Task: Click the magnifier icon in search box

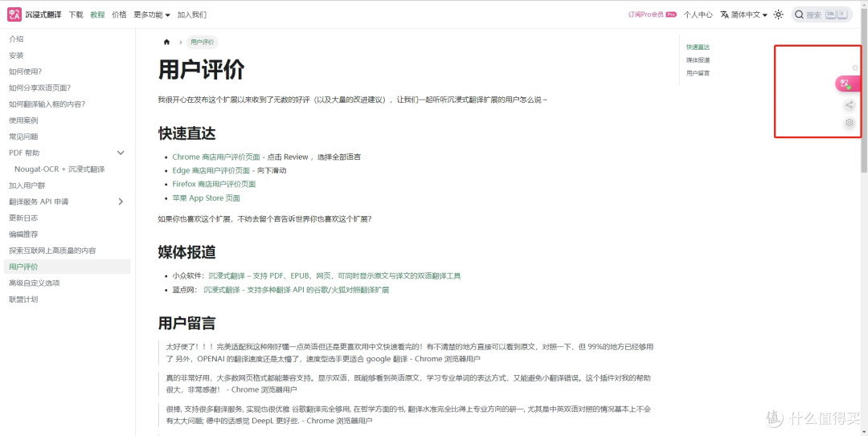Action: coord(799,15)
